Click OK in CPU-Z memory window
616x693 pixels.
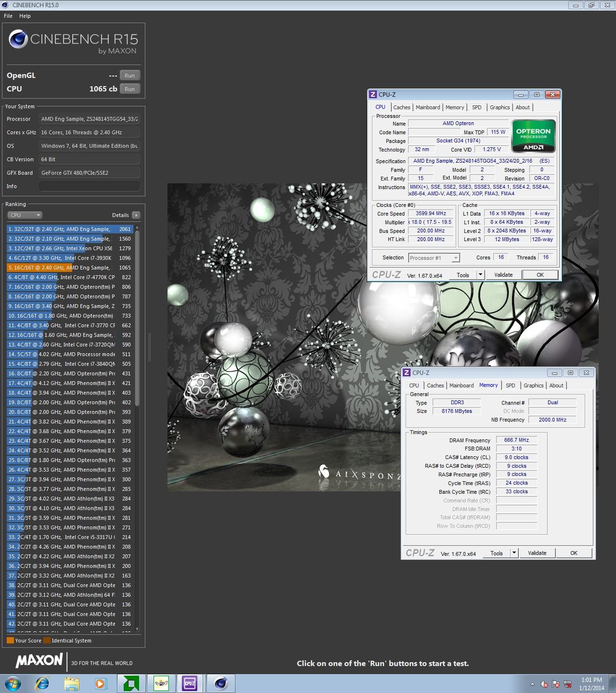click(574, 553)
